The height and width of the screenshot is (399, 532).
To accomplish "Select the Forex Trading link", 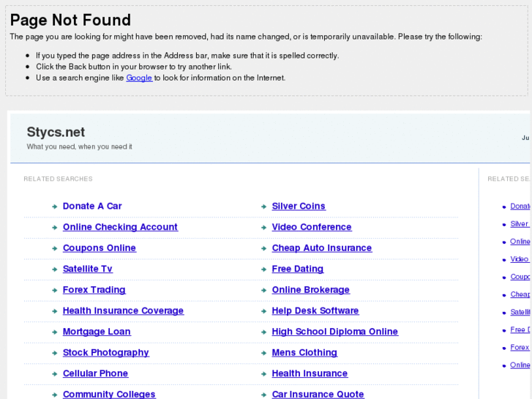I will tap(94, 290).
